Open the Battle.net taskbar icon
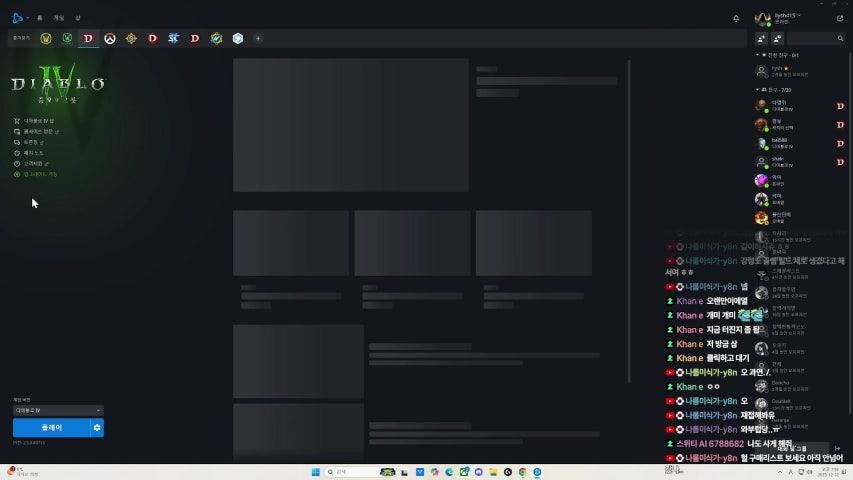The image size is (853, 480). [537, 472]
